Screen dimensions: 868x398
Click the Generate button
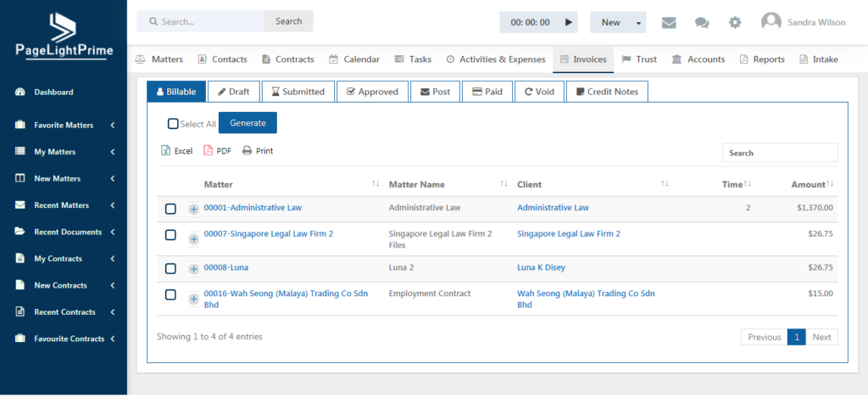(248, 123)
